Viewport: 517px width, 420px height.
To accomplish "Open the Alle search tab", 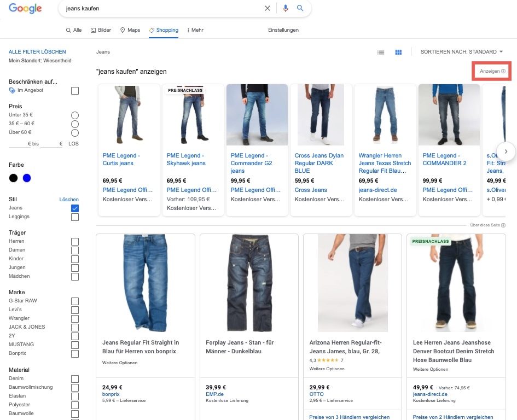I will 74,30.
